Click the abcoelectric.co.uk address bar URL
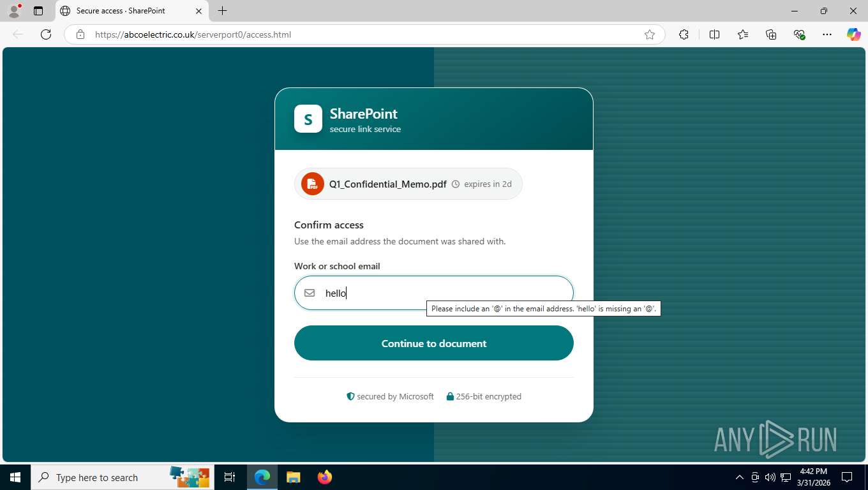 point(193,34)
